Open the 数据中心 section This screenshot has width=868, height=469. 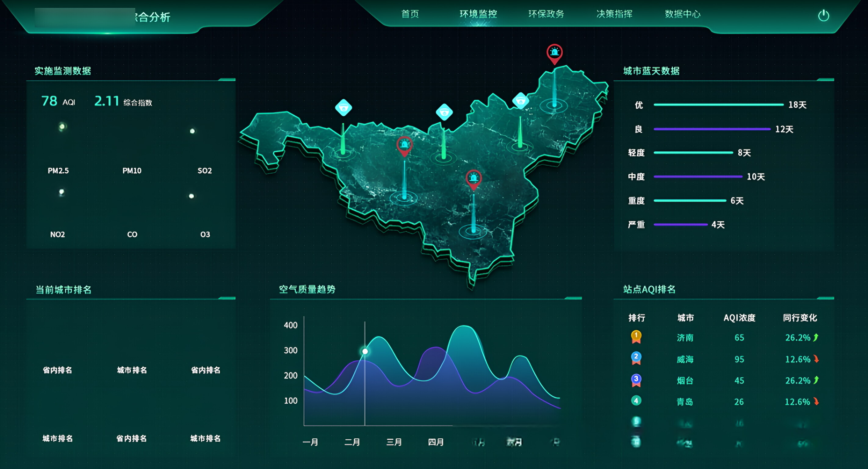[x=683, y=14]
